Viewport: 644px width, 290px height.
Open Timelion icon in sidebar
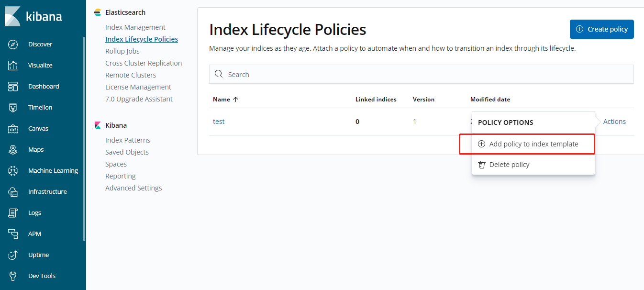[x=13, y=108]
